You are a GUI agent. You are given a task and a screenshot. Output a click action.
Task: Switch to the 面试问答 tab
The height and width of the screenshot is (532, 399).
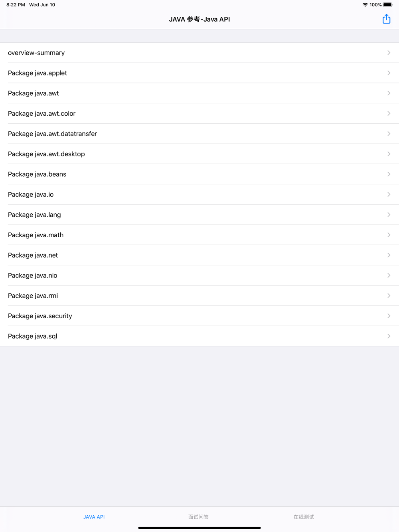198,517
